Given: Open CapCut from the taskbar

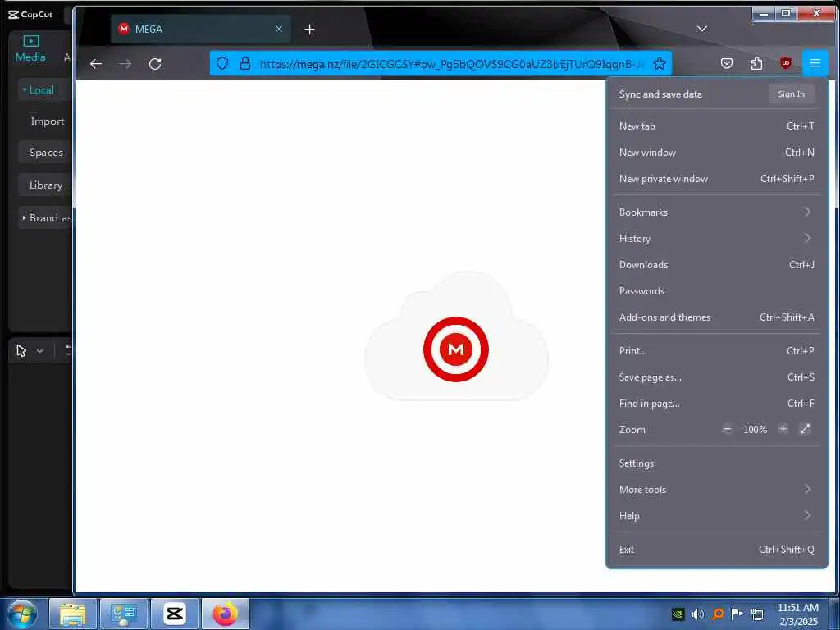Looking at the screenshot, I should coord(175,614).
